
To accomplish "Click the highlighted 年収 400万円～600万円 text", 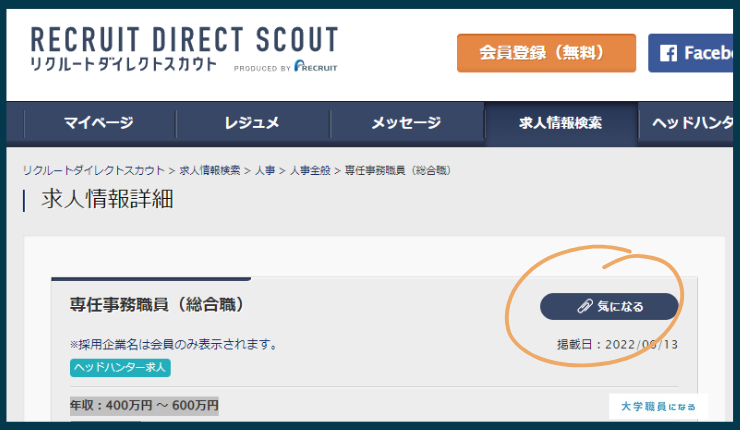I will [144, 405].
